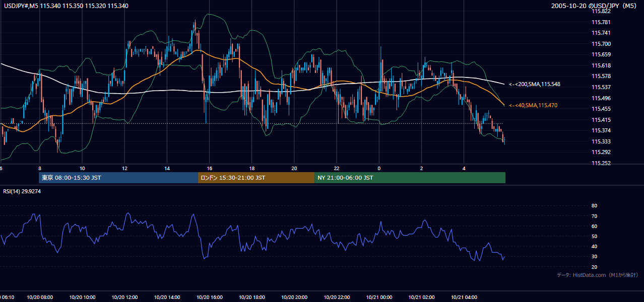
Task: Click the 10/21 04:00 time label
Action: [464, 297]
